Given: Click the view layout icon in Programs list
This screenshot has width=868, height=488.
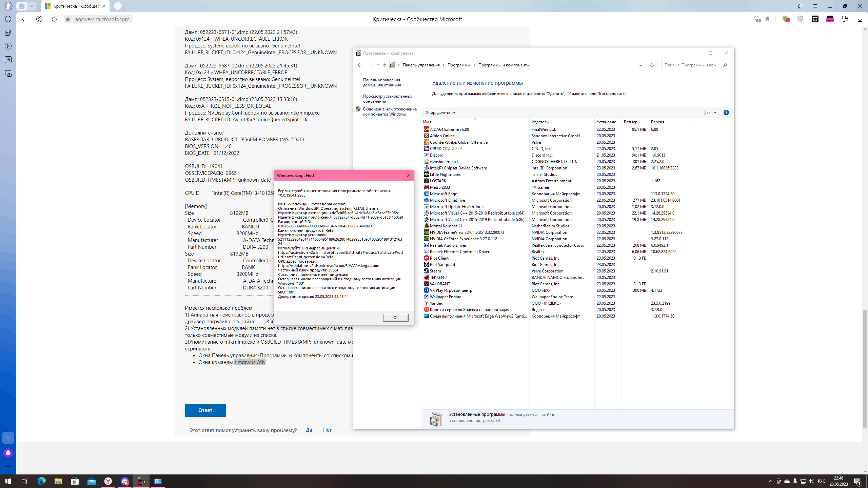Looking at the screenshot, I should tap(707, 113).
